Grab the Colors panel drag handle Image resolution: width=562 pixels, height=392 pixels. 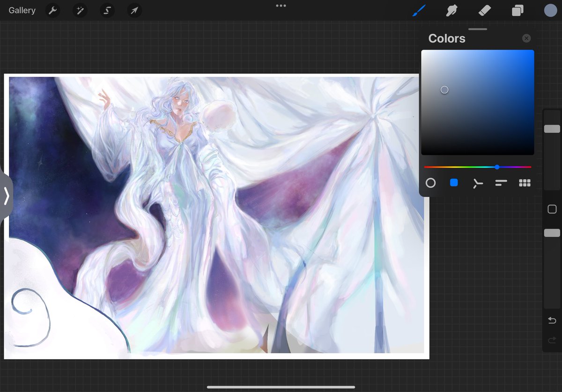(x=478, y=29)
